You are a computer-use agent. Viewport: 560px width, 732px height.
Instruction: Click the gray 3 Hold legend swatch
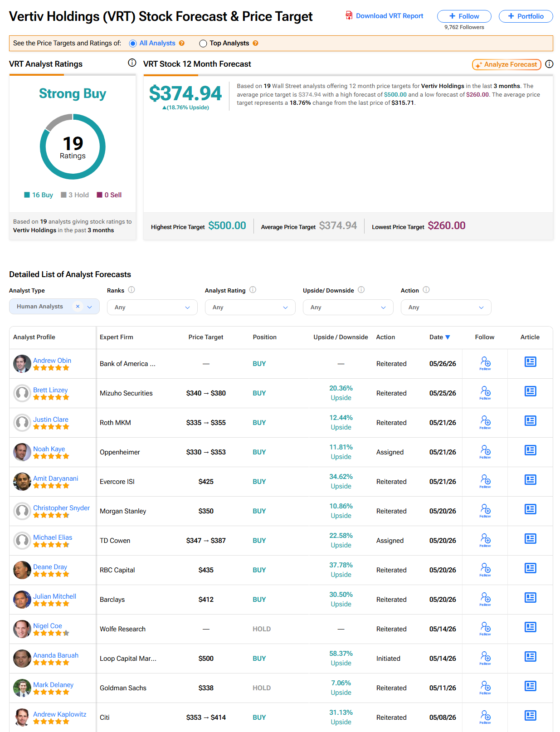[63, 195]
